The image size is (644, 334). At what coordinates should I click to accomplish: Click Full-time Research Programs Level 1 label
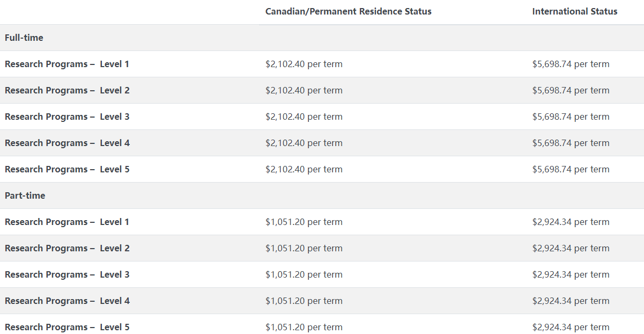pyautogui.click(x=67, y=64)
